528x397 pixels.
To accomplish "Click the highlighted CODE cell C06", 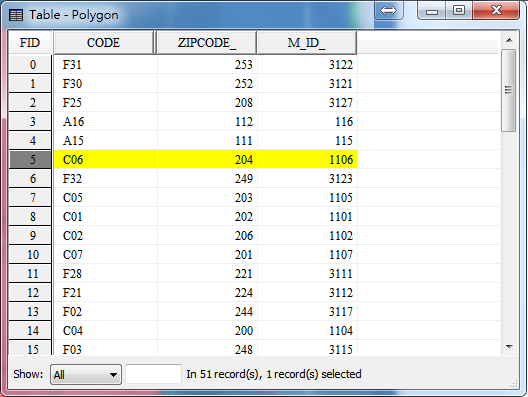I will pyautogui.click(x=105, y=159).
